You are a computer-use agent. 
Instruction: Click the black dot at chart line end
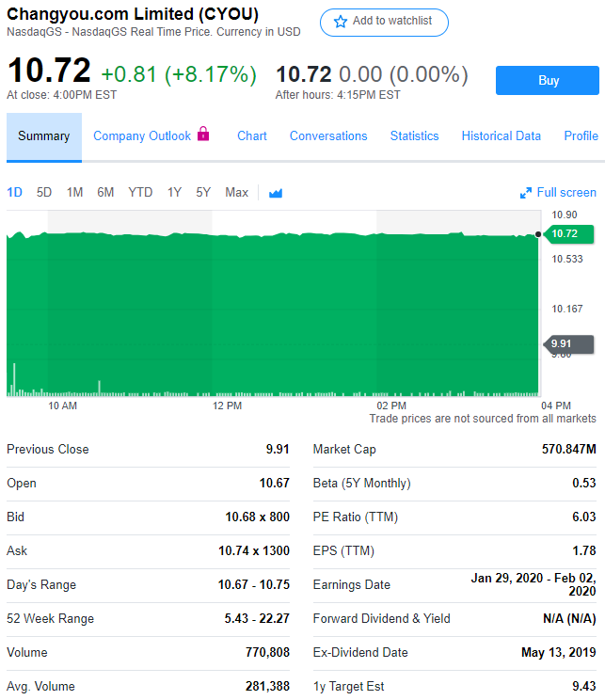538,234
